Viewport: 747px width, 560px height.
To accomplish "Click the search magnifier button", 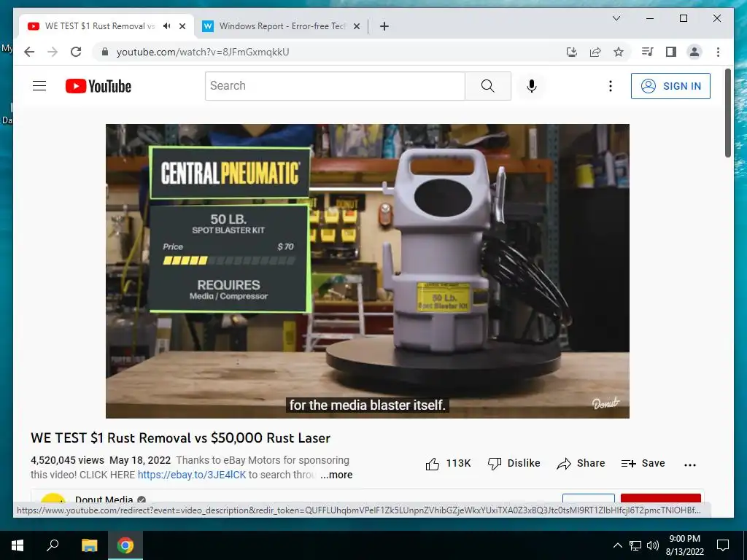I will [487, 86].
